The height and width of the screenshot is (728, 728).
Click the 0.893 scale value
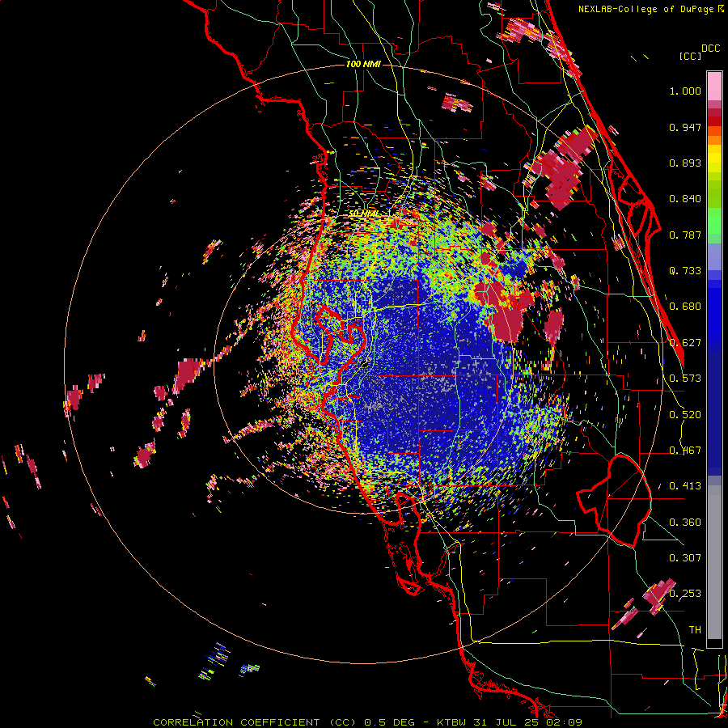[x=685, y=163]
